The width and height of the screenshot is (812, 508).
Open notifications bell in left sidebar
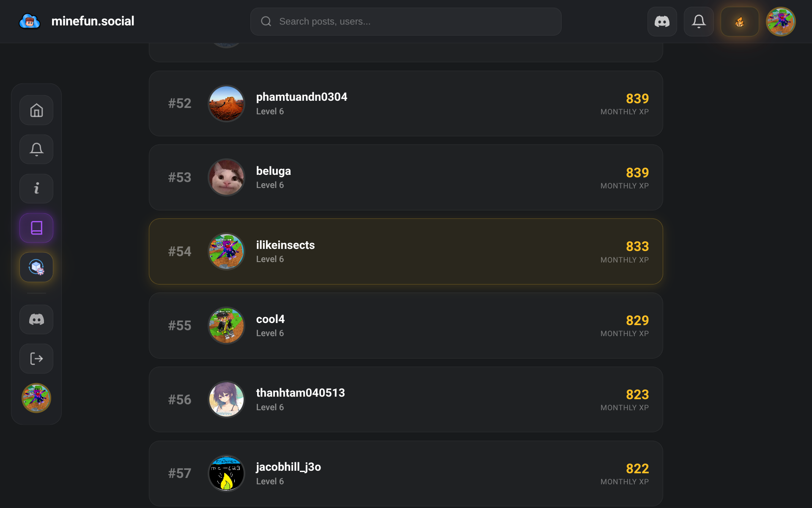(36, 149)
